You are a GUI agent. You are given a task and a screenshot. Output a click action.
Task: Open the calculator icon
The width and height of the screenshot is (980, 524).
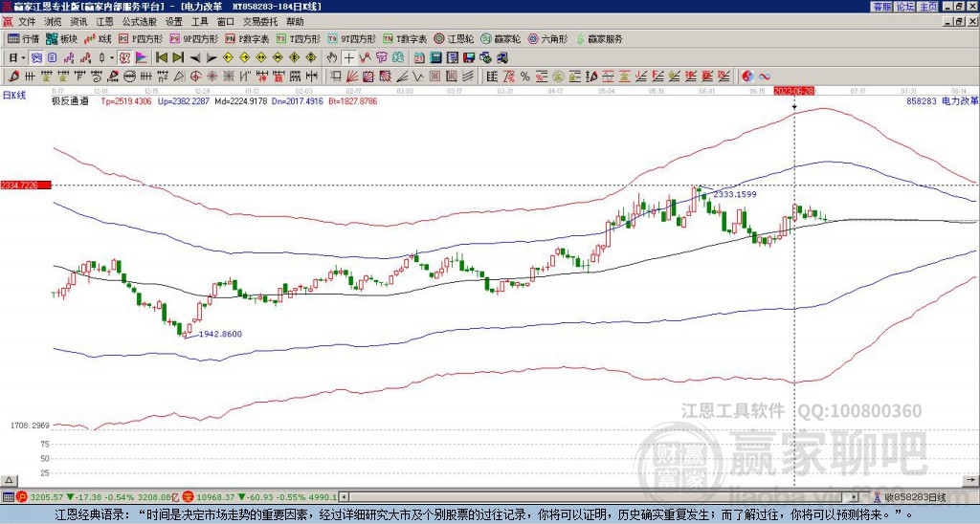pos(435,58)
